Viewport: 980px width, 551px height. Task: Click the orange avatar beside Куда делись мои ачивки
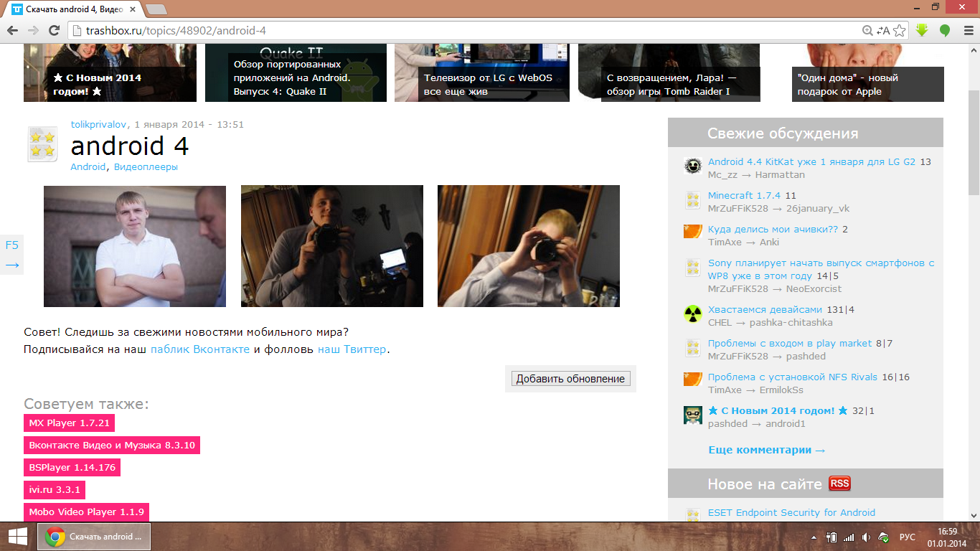tap(692, 231)
